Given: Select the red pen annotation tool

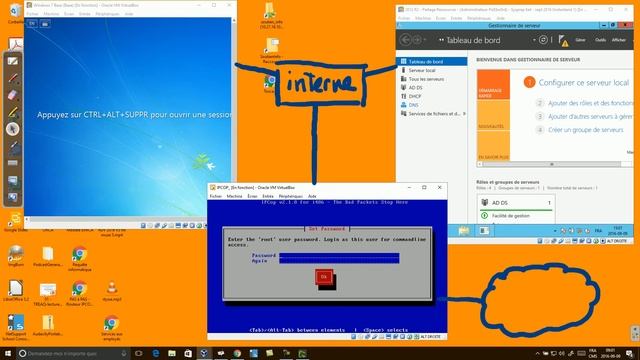Looking at the screenshot, I should [x=13, y=78].
